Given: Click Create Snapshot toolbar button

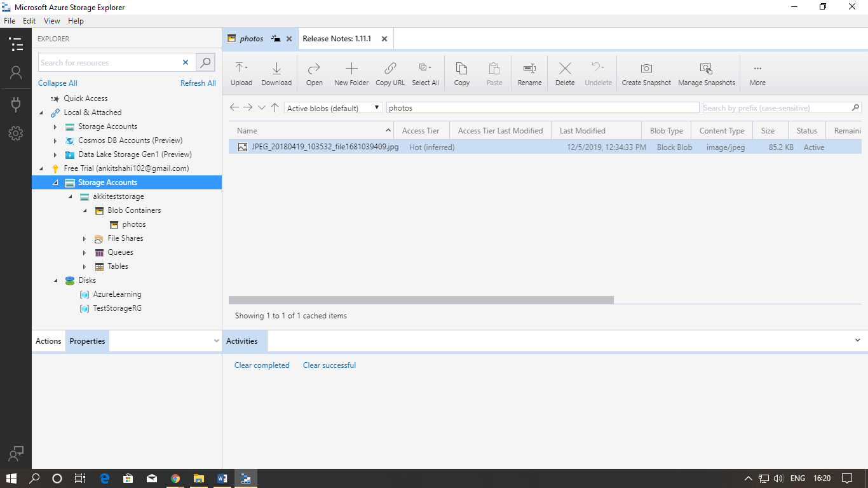Looking at the screenshot, I should [x=646, y=74].
